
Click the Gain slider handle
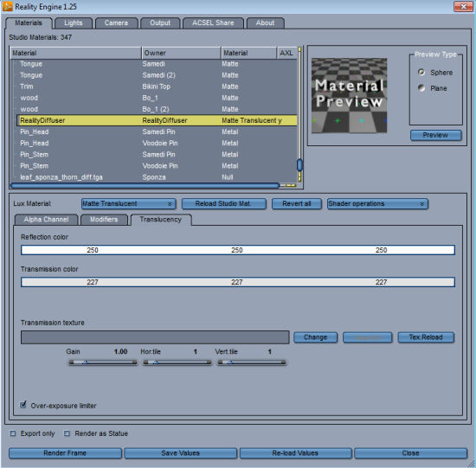tap(86, 362)
